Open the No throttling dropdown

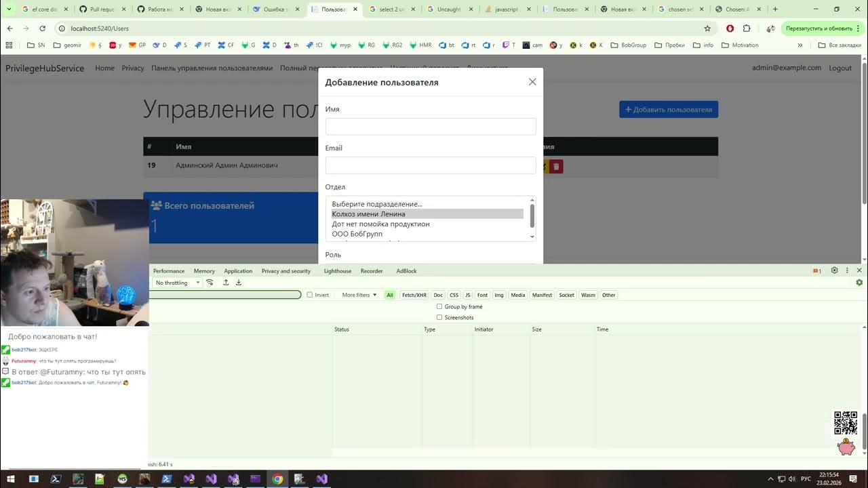pos(178,283)
